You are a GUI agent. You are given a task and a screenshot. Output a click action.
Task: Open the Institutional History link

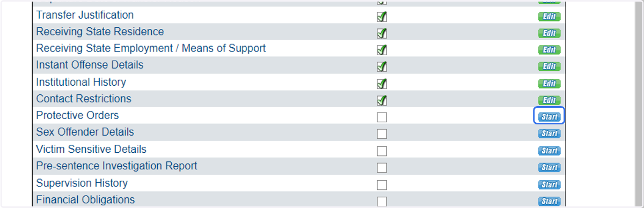[81, 82]
